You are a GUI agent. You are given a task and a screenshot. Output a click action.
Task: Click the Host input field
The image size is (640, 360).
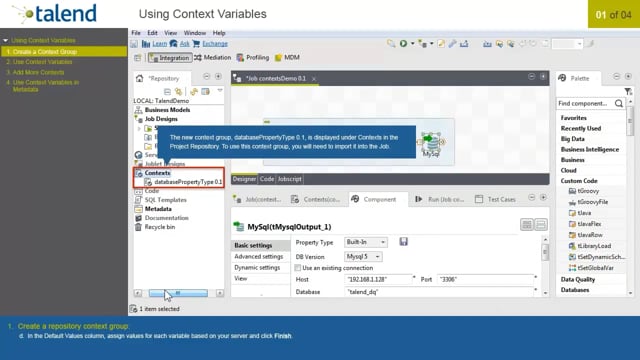coord(378,279)
